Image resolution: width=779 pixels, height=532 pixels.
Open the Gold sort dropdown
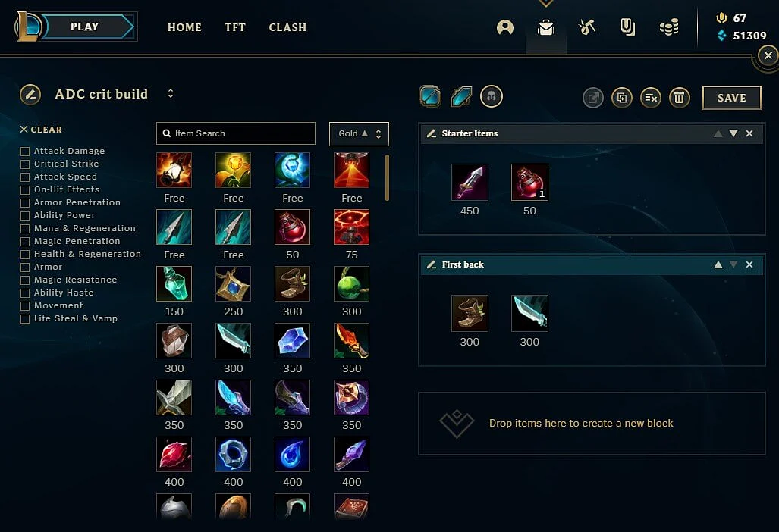pyautogui.click(x=359, y=133)
